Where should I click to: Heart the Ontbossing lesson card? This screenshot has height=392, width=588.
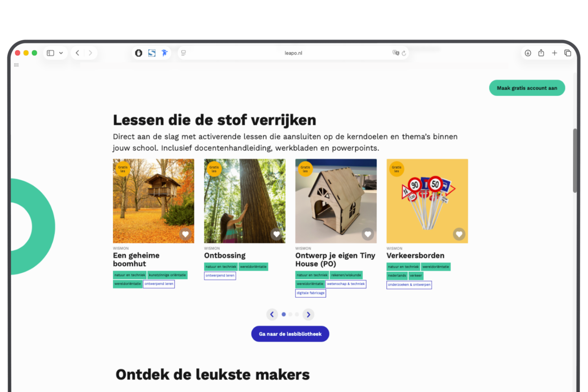click(x=276, y=234)
